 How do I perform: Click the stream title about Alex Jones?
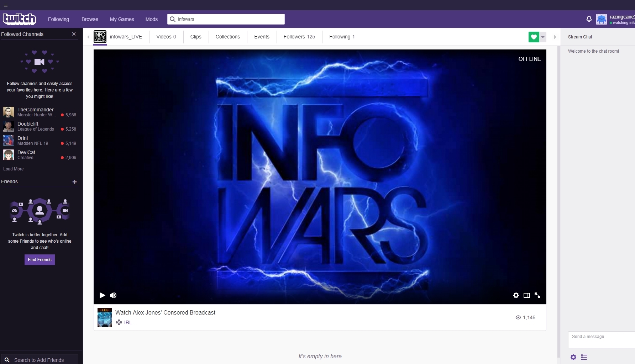165,312
